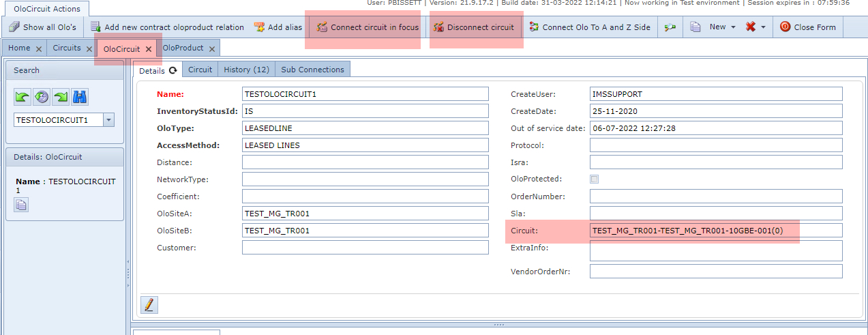Switch to the History (12) tab
868x335 pixels.
[246, 70]
